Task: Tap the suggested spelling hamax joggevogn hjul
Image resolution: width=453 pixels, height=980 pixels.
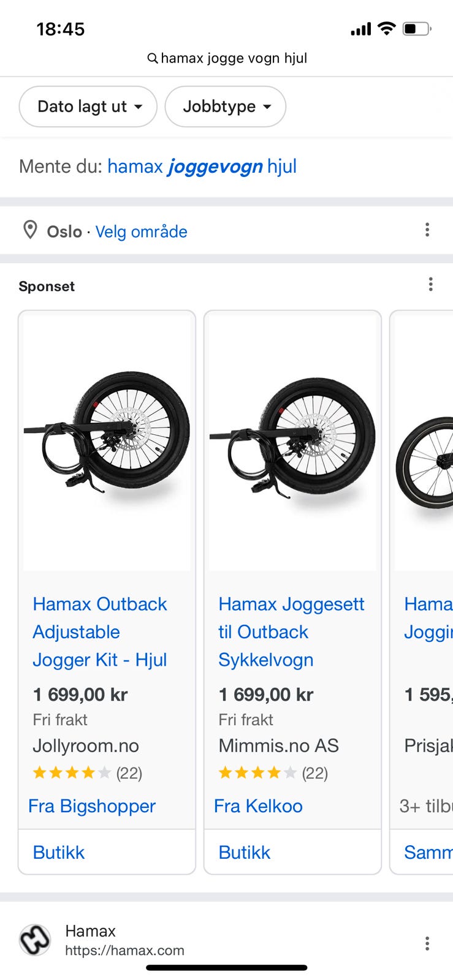Action: 202,167
